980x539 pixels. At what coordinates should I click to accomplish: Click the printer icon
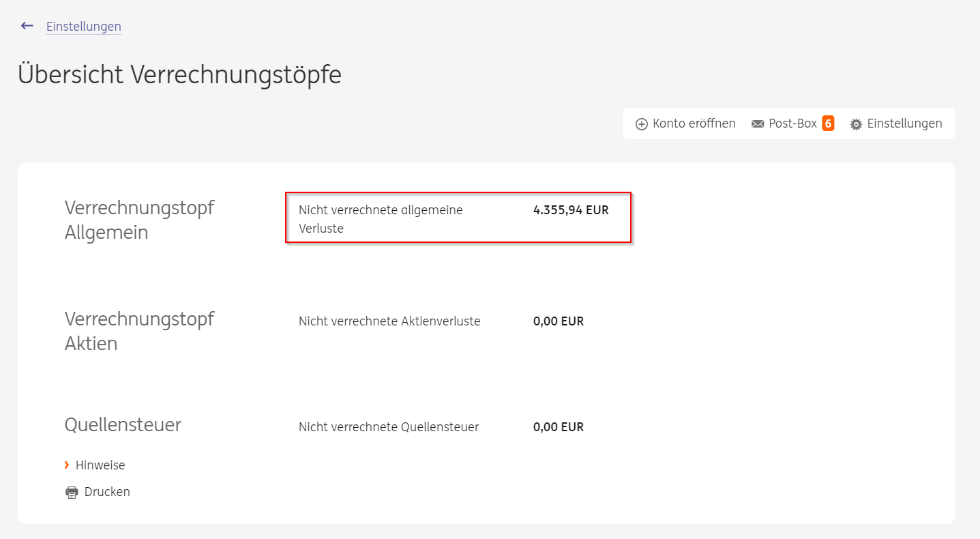click(x=72, y=492)
